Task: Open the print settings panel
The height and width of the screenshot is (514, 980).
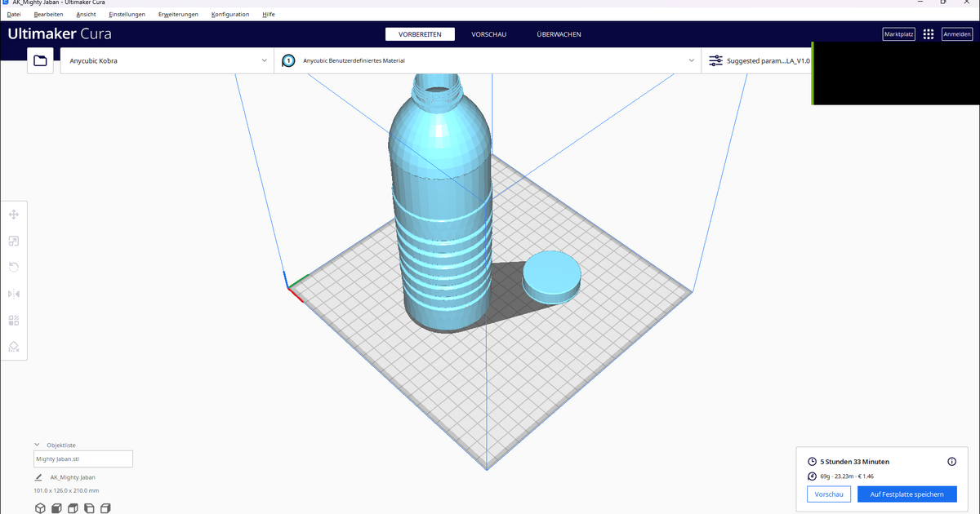Action: (759, 60)
